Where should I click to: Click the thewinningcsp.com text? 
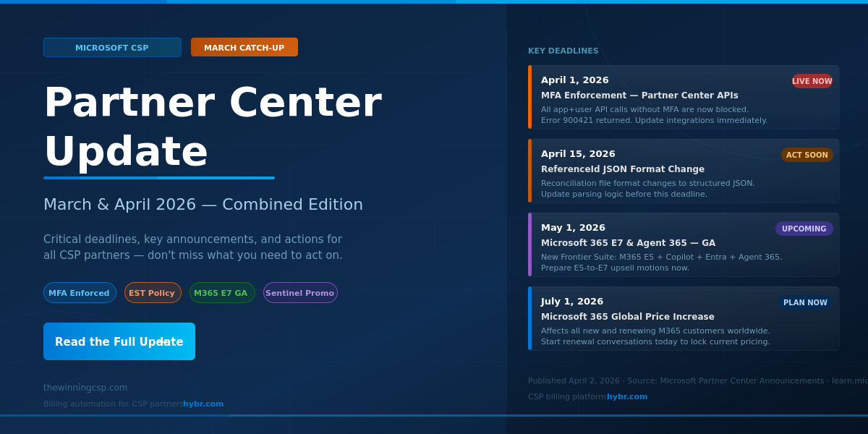[x=85, y=387]
